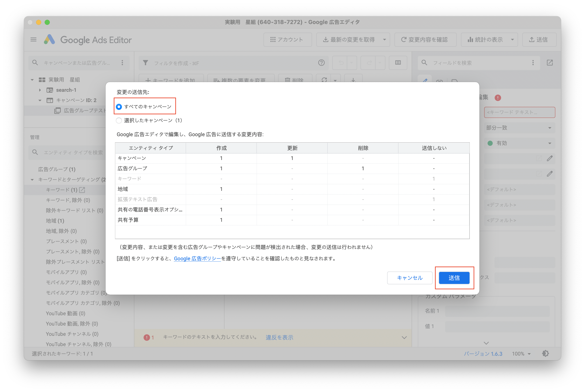Screen dimensions: 585x392
Task: Select search-1 in the account tree
Action: coord(66,90)
